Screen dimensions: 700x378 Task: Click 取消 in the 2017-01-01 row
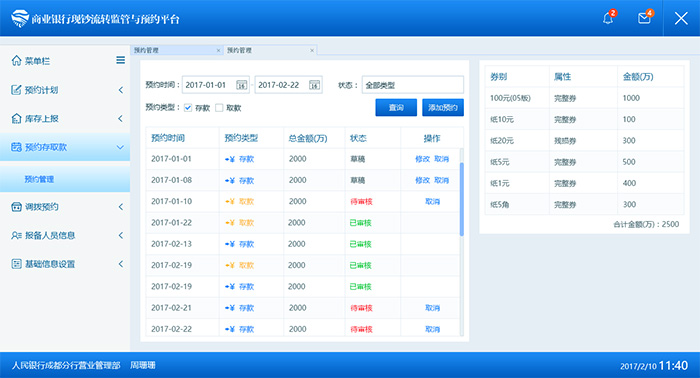tap(442, 159)
